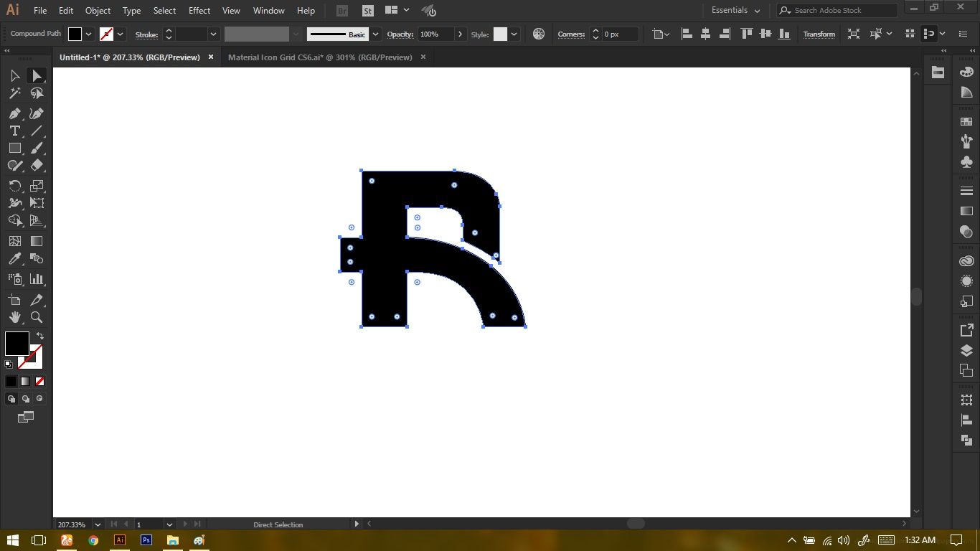980x551 pixels.
Task: Enable Draw Inside mode
Action: [39, 399]
